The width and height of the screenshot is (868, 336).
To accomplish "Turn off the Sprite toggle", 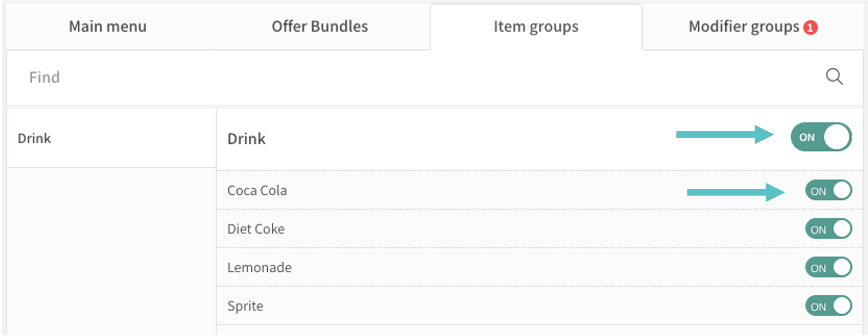I will [828, 306].
